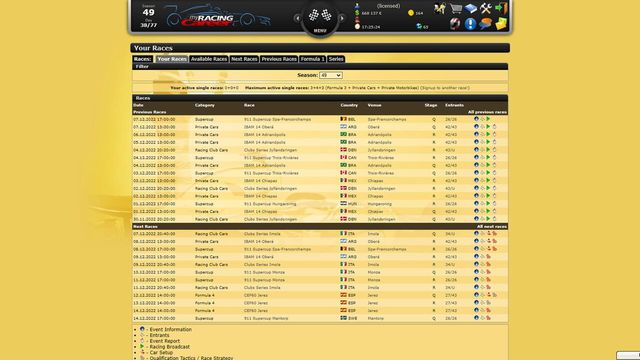Open event report for 06.12.2022 IBAM 14 Adrianópolis
This screenshot has width=640, height=360.
click(494, 134)
